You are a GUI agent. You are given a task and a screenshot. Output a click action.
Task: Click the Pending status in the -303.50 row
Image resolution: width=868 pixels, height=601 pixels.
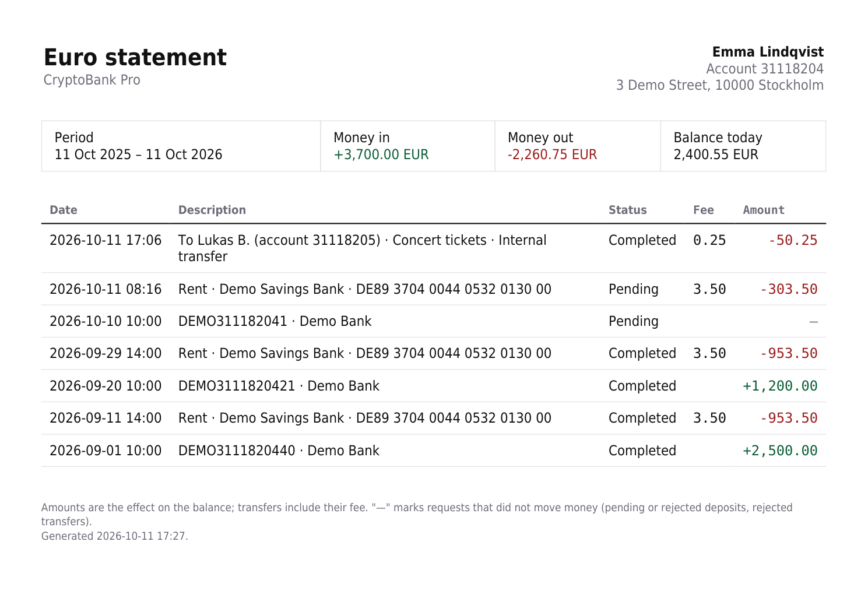[x=634, y=289]
